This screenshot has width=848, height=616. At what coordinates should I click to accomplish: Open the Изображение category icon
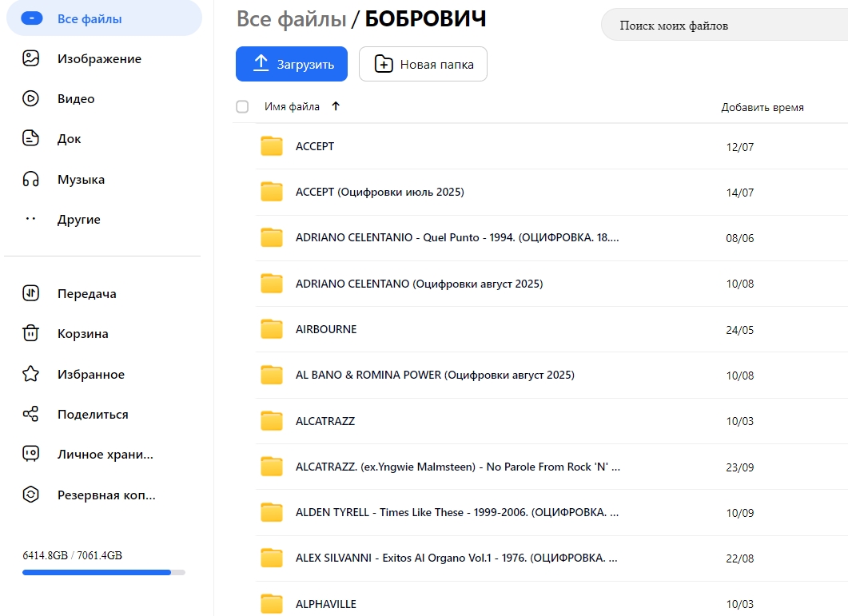pos(31,58)
